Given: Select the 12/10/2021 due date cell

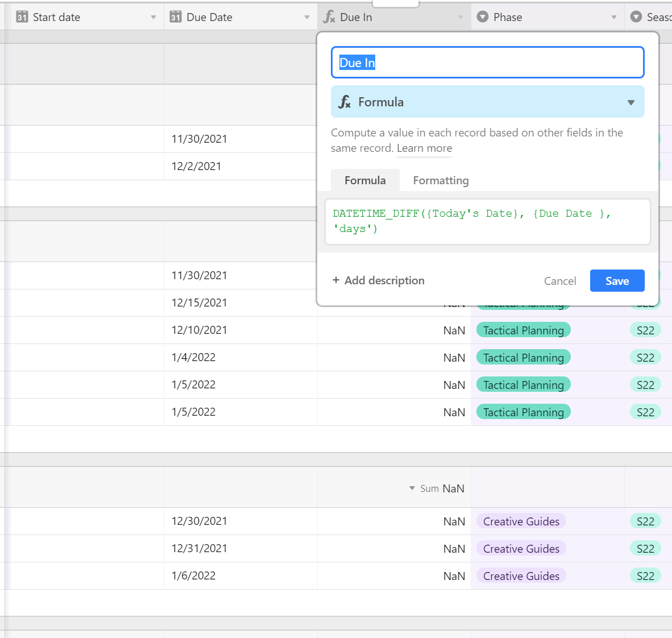Looking at the screenshot, I should 241,330.
